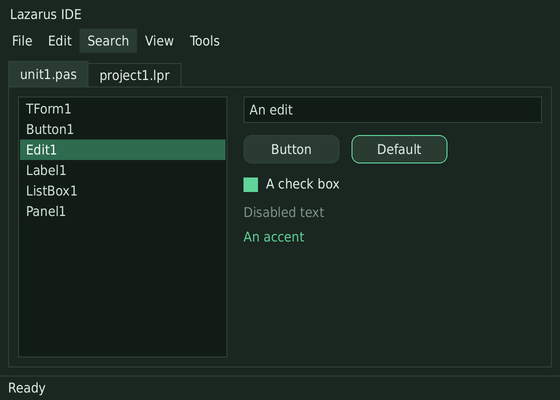
Task: Select ListBox1 in the list
Action: coord(122,191)
